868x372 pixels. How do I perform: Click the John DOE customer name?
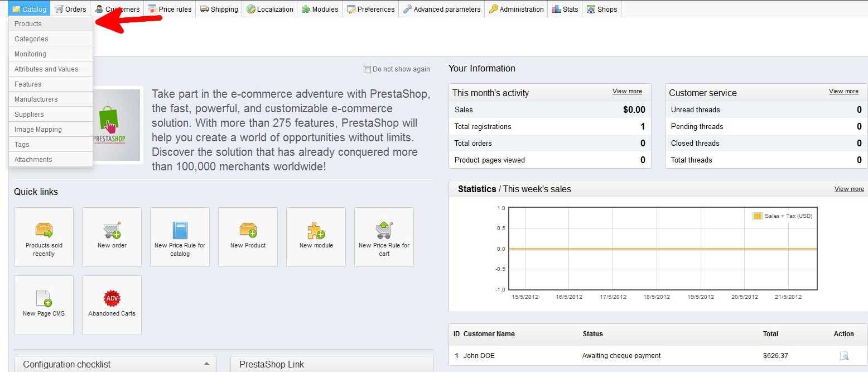(x=479, y=356)
